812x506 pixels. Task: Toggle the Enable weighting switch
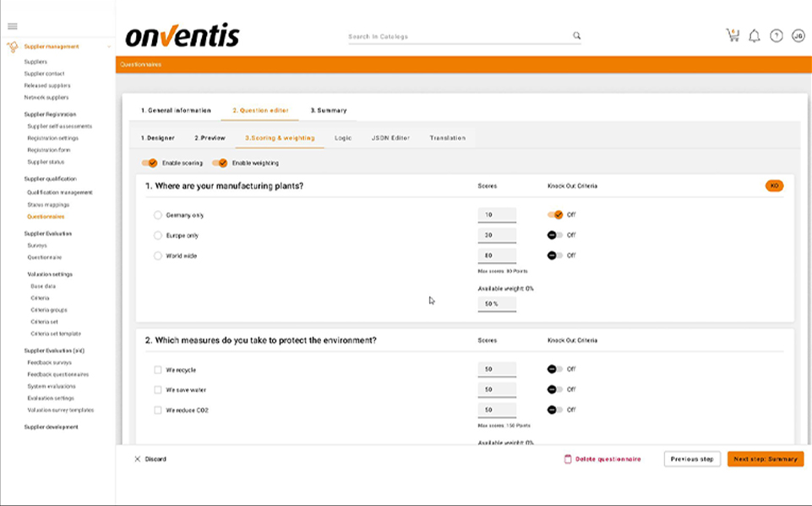[x=220, y=163]
